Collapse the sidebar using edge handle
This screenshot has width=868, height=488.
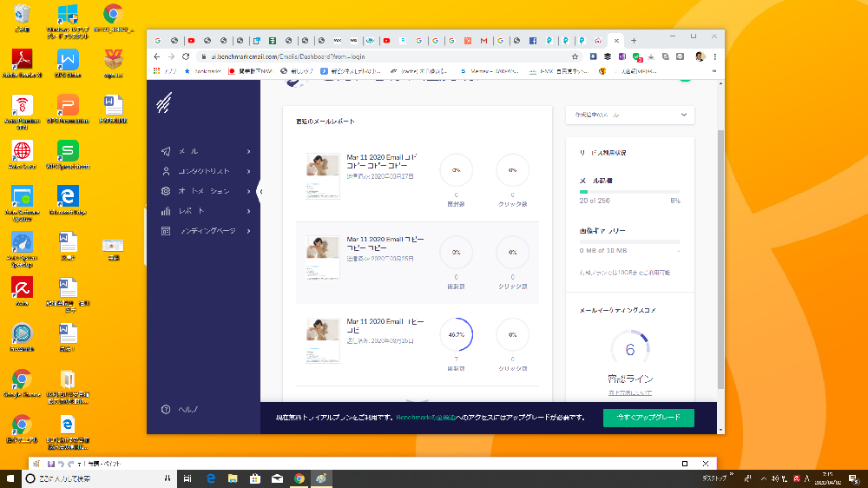(260, 192)
